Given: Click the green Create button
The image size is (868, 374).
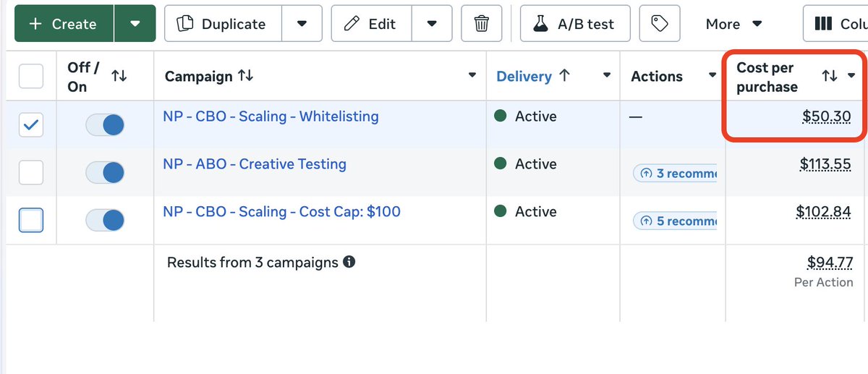Looking at the screenshot, I should pyautogui.click(x=64, y=24).
